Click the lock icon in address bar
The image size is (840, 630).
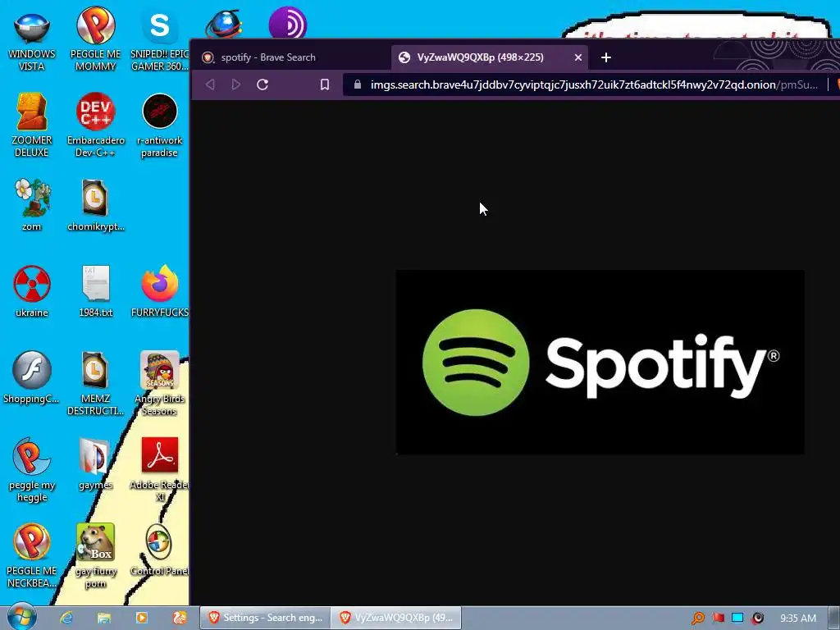[358, 84]
